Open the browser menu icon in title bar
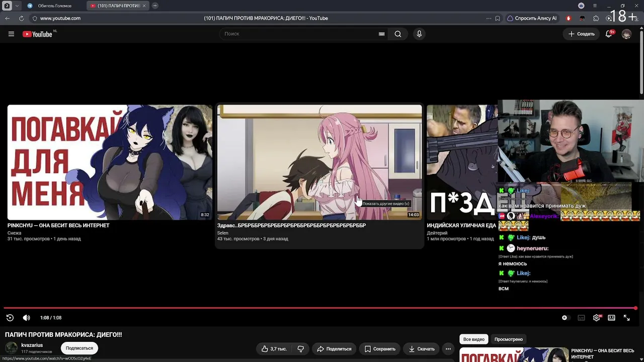Screen dimensions: 644x362 pyautogui.click(x=595, y=6)
